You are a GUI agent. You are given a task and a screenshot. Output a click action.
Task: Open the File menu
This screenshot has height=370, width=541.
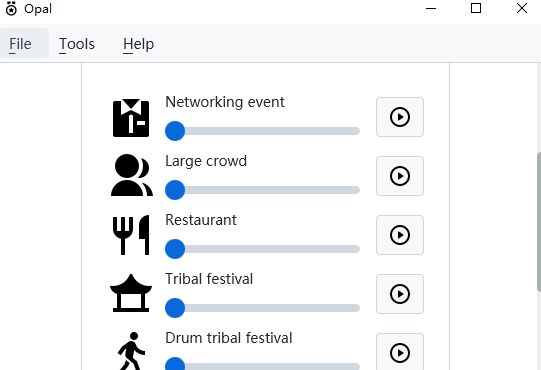(x=20, y=44)
